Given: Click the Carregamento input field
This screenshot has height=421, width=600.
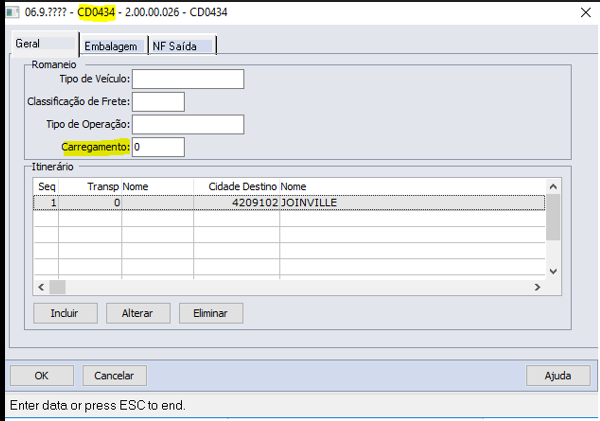Looking at the screenshot, I should point(158,147).
